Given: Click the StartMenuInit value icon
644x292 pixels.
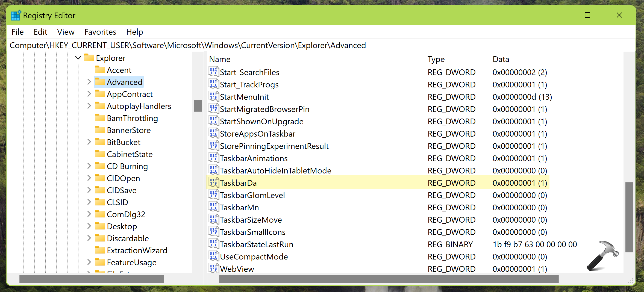Looking at the screenshot, I should [214, 96].
